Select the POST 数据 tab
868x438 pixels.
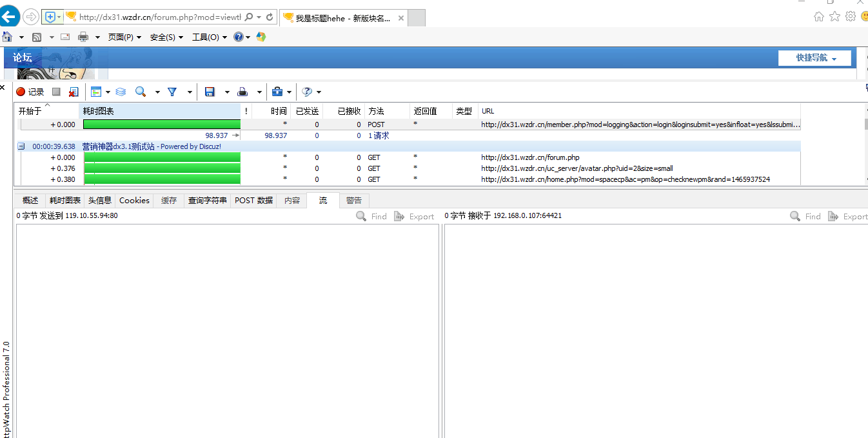[253, 201]
